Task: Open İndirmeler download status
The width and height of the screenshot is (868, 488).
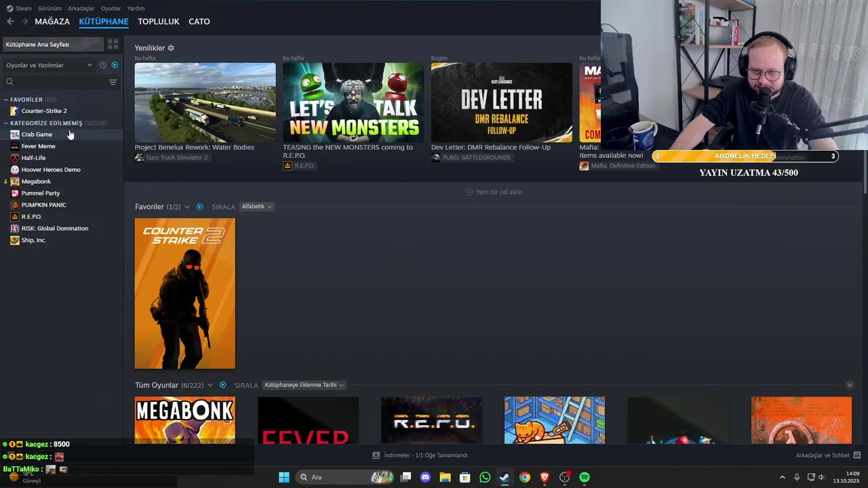Action: pos(420,455)
